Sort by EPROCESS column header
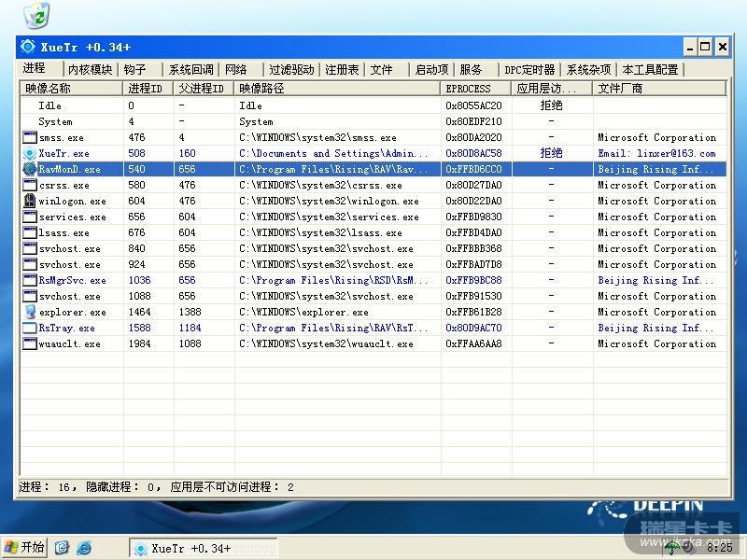 476,88
